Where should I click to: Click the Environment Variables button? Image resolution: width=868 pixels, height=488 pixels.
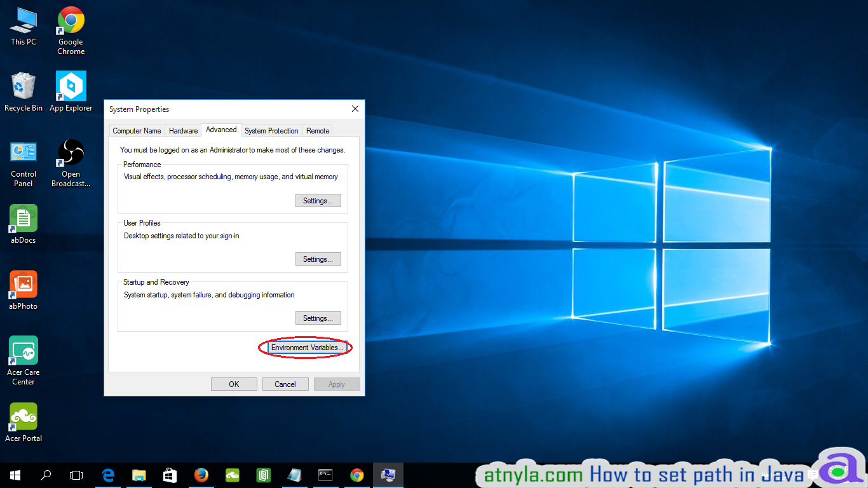pyautogui.click(x=307, y=348)
